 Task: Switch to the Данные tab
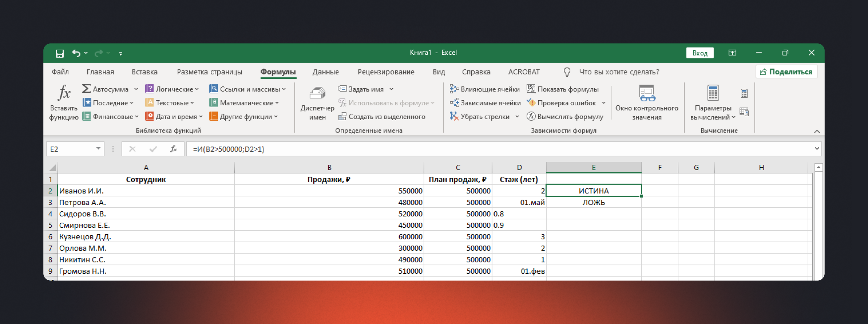click(x=325, y=72)
